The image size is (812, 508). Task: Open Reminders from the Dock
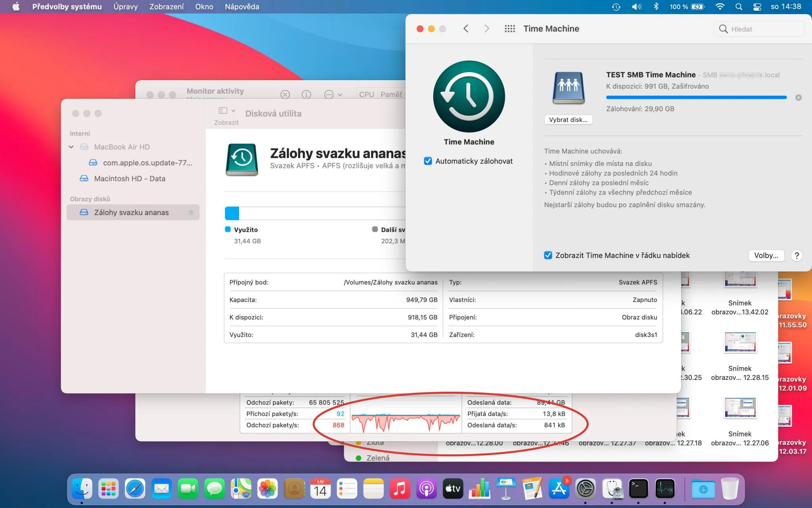(347, 489)
